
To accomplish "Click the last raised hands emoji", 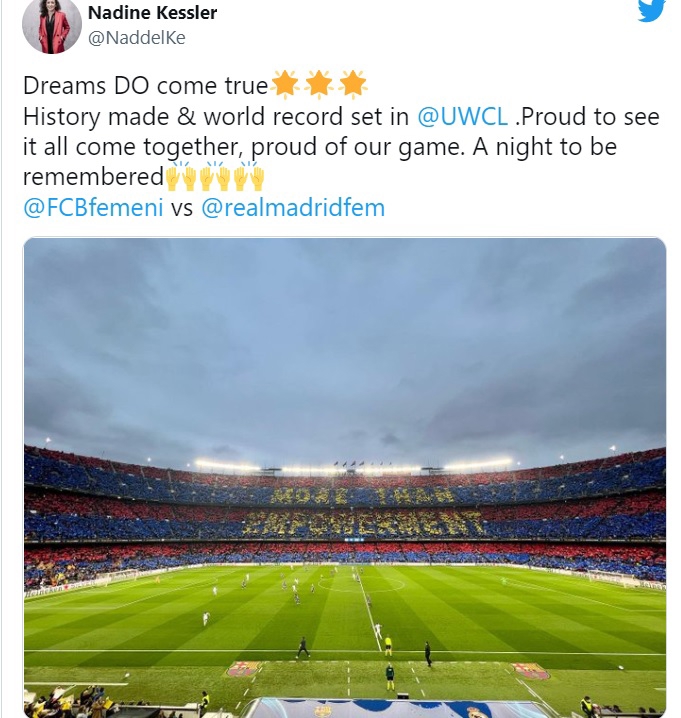I will click(248, 177).
